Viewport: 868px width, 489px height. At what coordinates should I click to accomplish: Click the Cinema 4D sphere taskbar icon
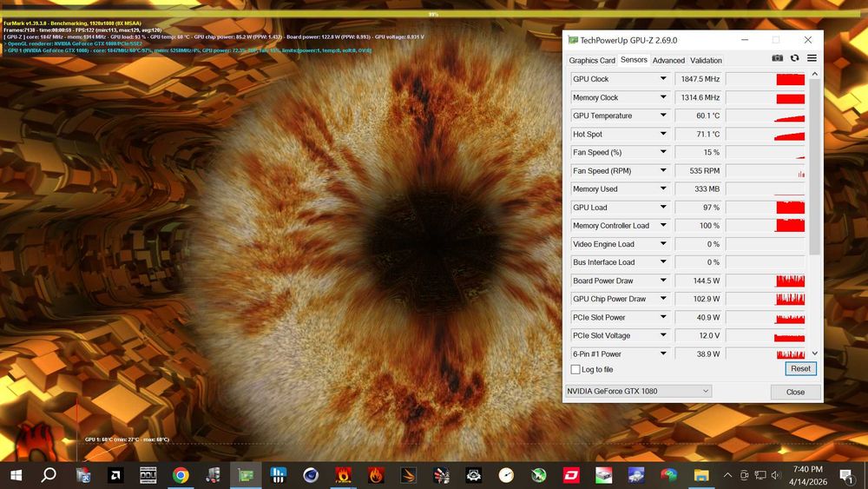pyautogui.click(x=311, y=475)
